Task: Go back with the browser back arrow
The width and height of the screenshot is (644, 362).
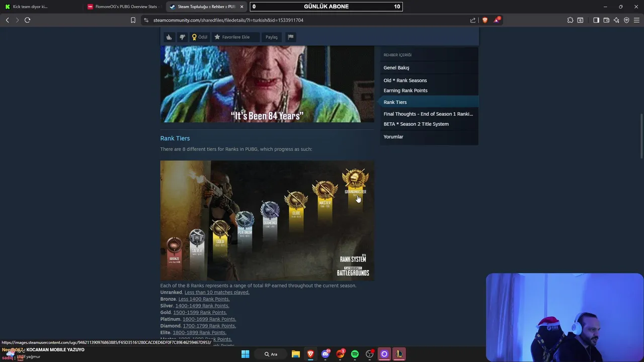Action: [x=8, y=20]
